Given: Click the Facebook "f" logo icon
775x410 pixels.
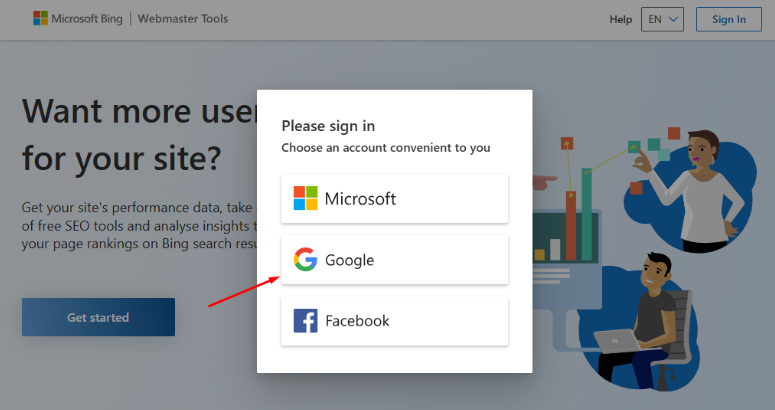Looking at the screenshot, I should click(305, 321).
